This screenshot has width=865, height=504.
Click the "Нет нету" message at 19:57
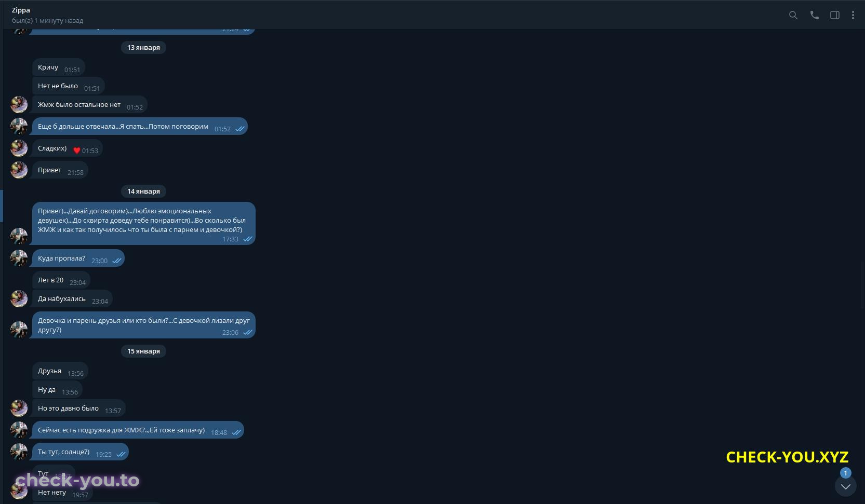(63, 493)
